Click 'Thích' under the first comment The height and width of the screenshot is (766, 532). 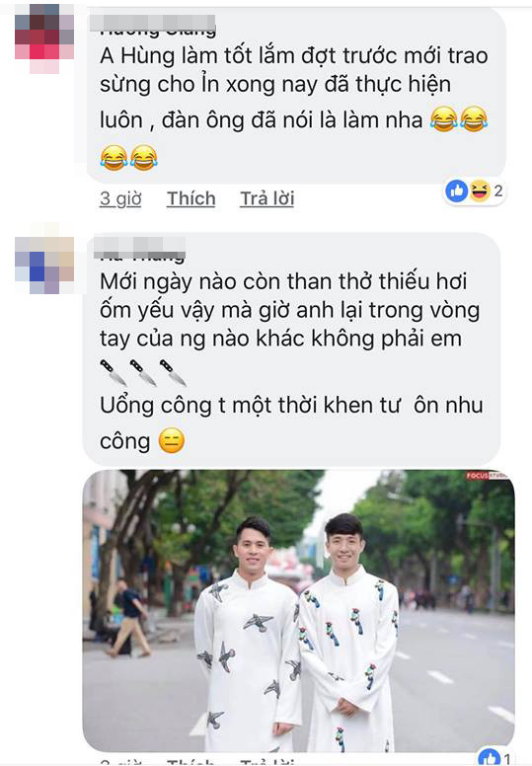click(191, 198)
